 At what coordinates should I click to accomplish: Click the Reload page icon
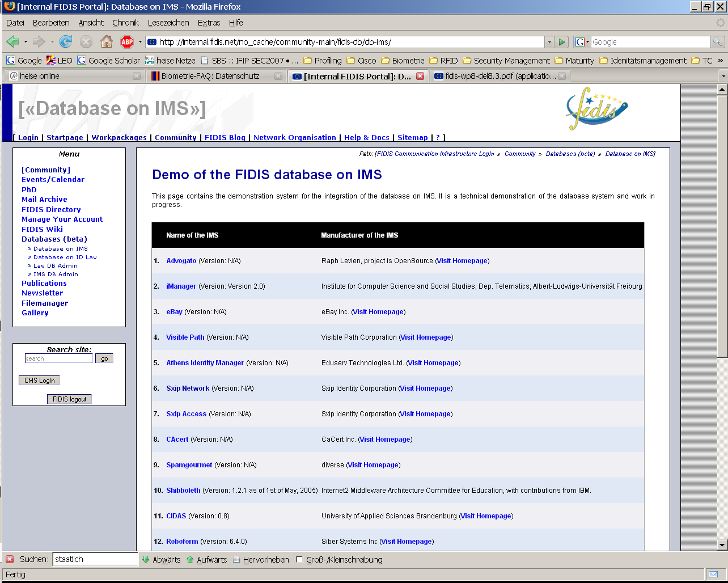(x=66, y=42)
